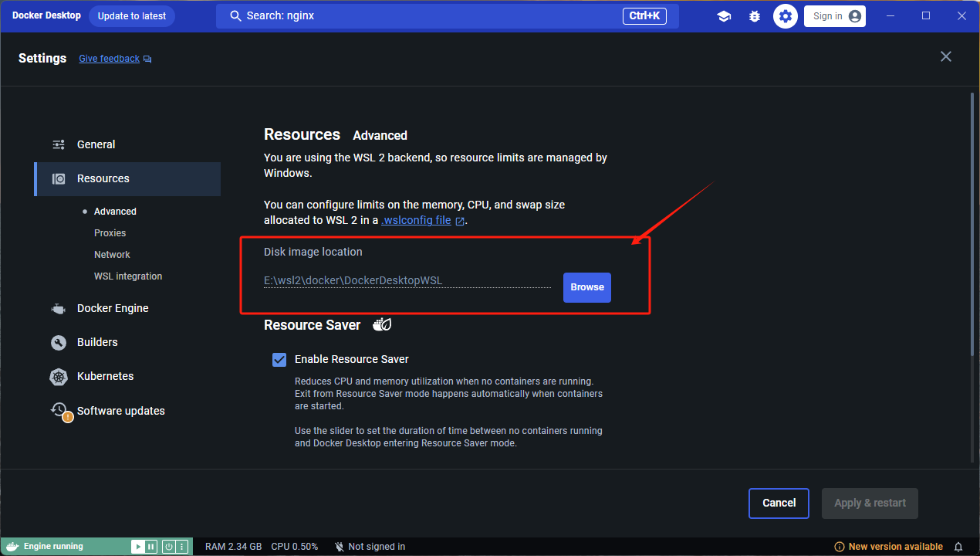
Task: Select Resources settings section
Action: pyautogui.click(x=127, y=178)
